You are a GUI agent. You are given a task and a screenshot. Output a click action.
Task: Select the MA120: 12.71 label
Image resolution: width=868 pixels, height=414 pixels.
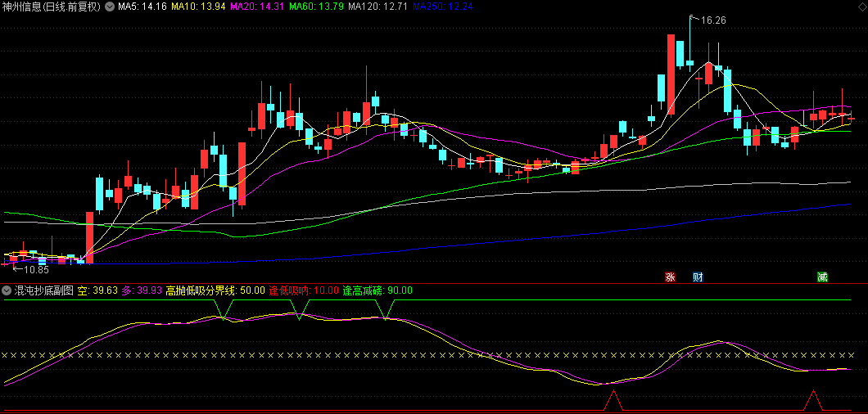coord(378,7)
